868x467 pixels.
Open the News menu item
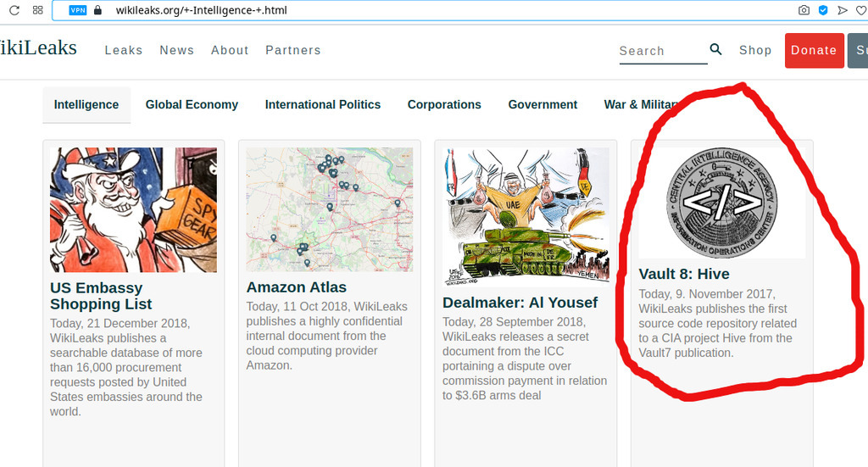pos(177,50)
